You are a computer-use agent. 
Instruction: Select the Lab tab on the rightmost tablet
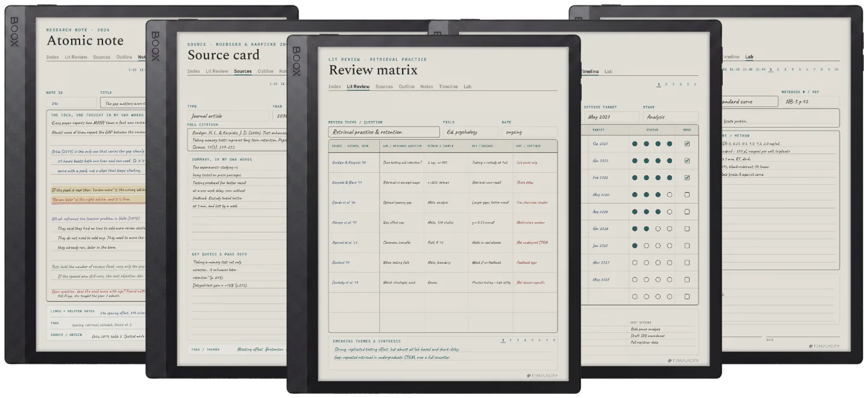749,57
